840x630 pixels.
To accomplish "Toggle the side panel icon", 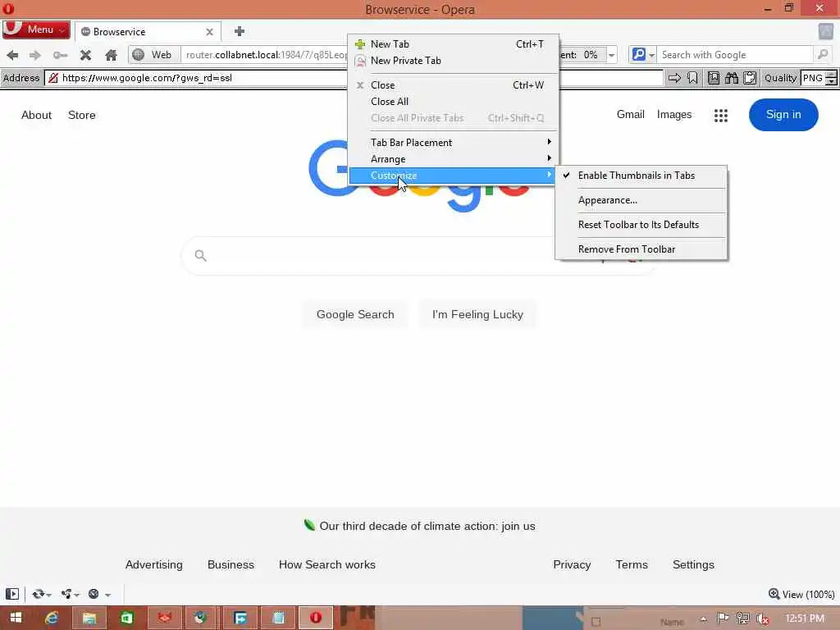I will [11, 594].
